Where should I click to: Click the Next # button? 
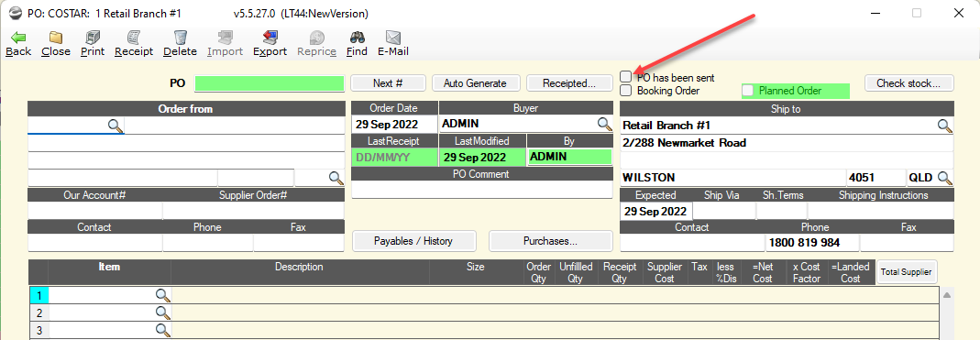(x=388, y=82)
